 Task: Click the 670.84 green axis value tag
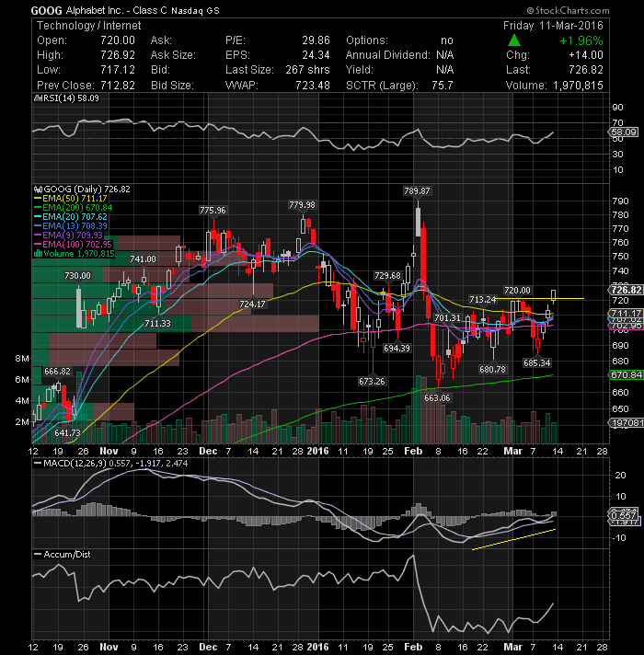tap(627, 374)
